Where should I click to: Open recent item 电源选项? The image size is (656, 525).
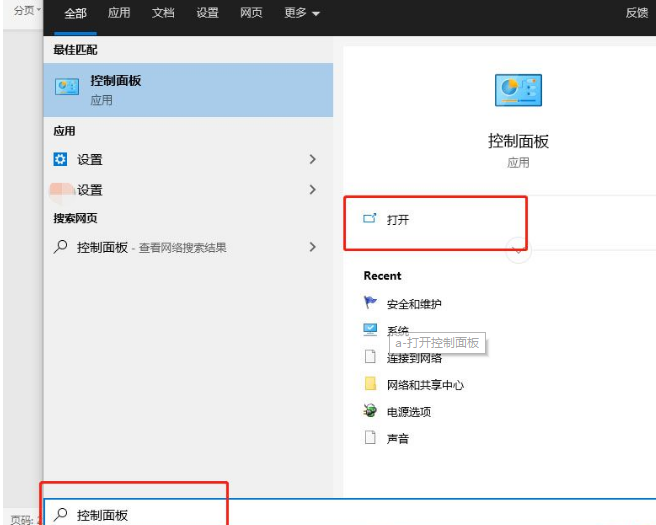point(409,412)
